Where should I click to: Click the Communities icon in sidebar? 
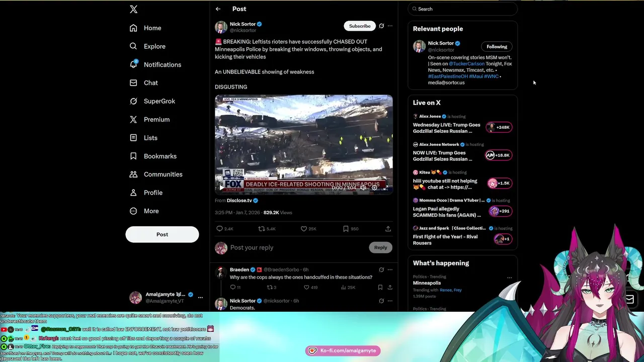point(133,174)
